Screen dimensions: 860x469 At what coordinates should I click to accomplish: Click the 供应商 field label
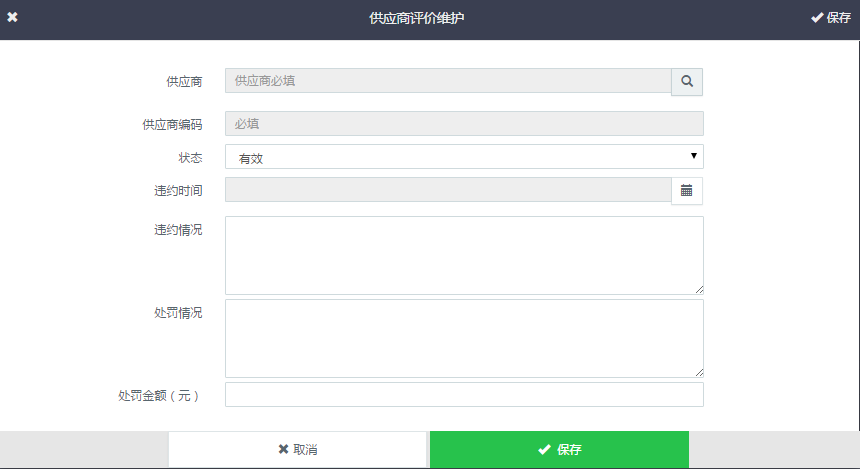(x=184, y=82)
